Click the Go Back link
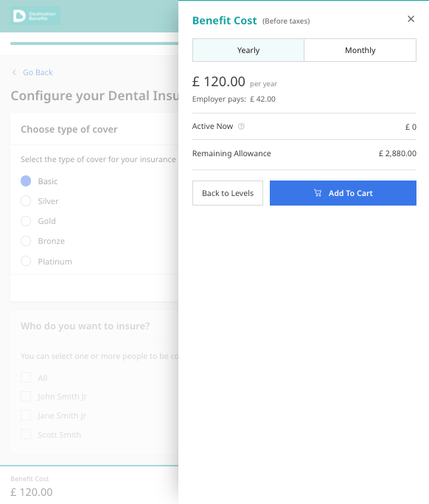Viewport: 429px width, 504px height. pyautogui.click(x=38, y=72)
